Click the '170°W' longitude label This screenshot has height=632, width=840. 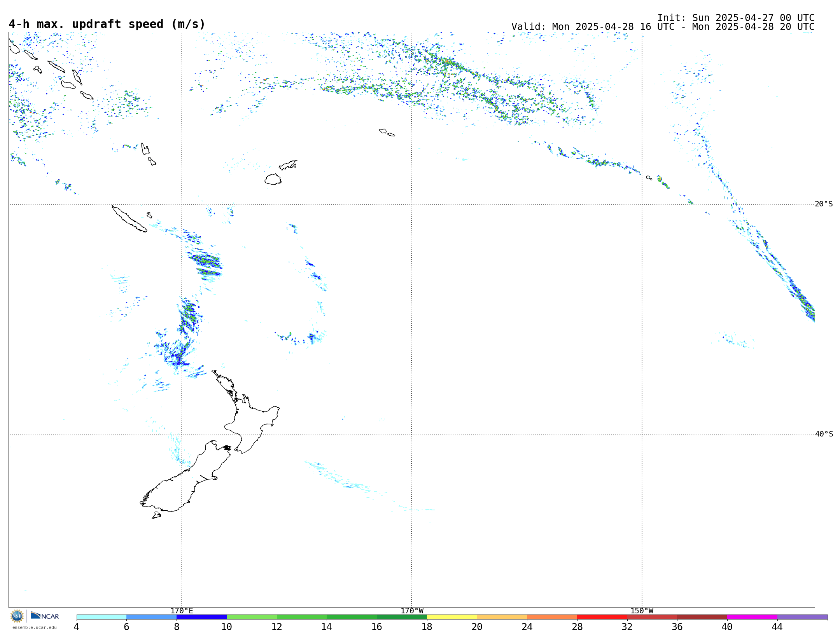[x=412, y=611]
